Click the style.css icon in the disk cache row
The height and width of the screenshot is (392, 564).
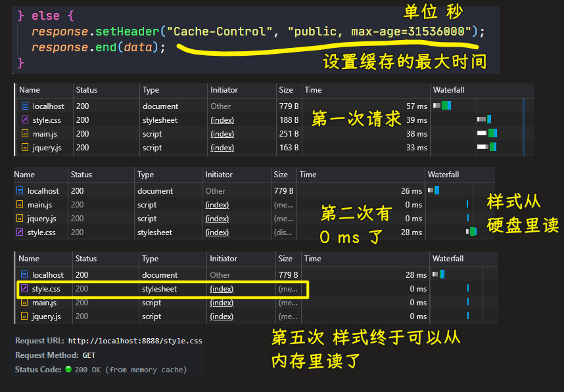tap(20, 232)
